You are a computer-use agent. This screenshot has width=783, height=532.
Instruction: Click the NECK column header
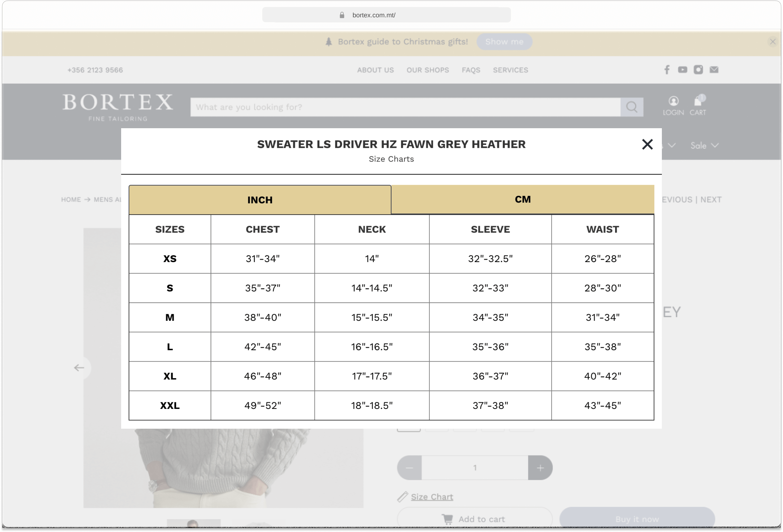[371, 229]
